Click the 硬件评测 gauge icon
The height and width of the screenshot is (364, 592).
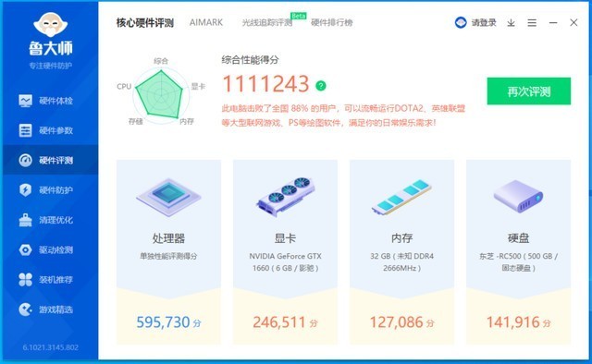tap(25, 161)
